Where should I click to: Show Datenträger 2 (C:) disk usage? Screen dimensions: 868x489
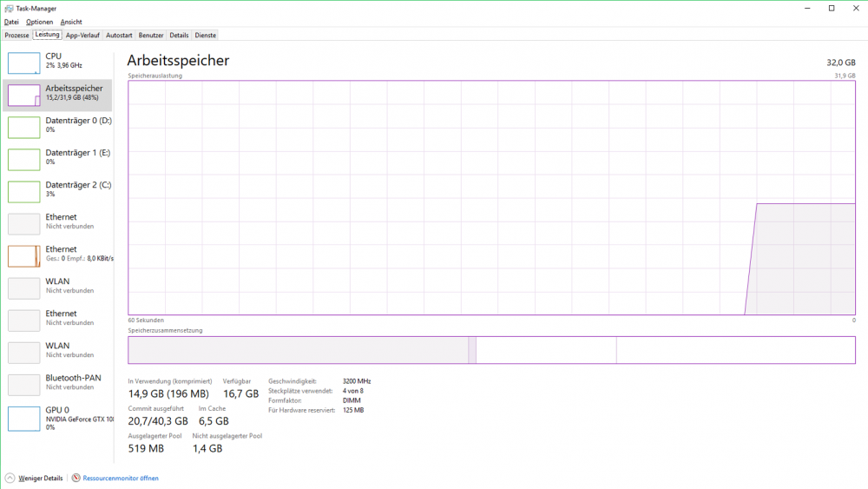[24, 192]
